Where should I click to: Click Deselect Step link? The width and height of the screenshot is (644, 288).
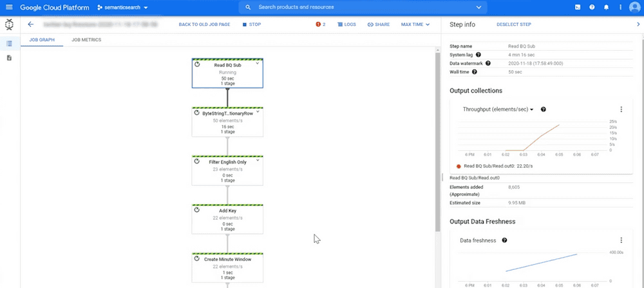coord(513,24)
